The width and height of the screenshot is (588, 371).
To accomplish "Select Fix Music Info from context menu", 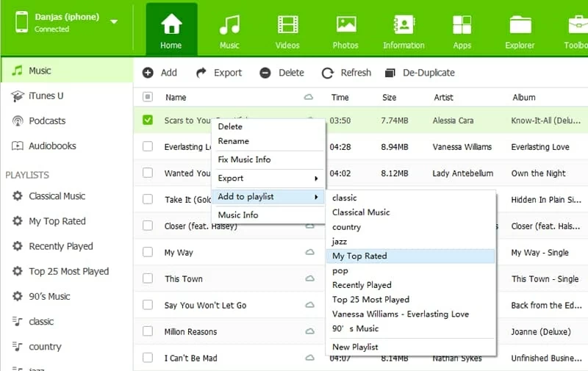I will 244,159.
